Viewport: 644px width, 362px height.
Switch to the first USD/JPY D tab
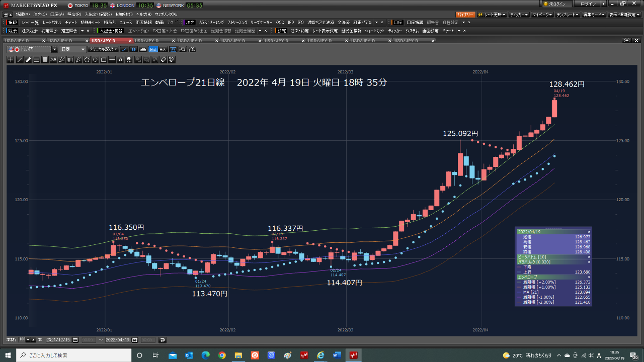(18, 40)
